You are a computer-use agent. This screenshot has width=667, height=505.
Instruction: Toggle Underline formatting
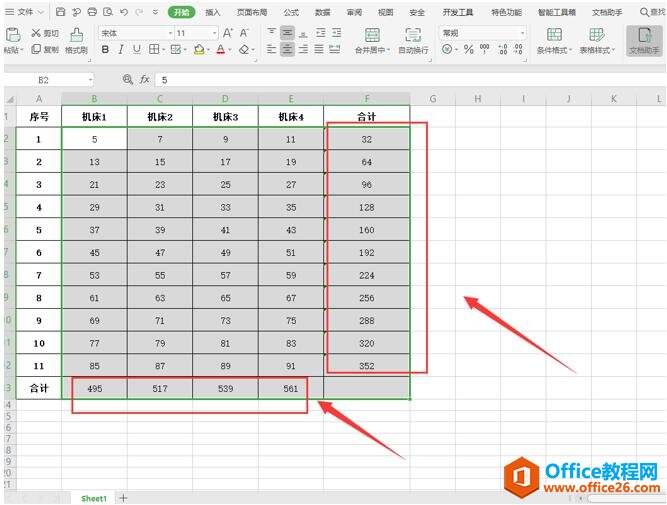(137, 49)
